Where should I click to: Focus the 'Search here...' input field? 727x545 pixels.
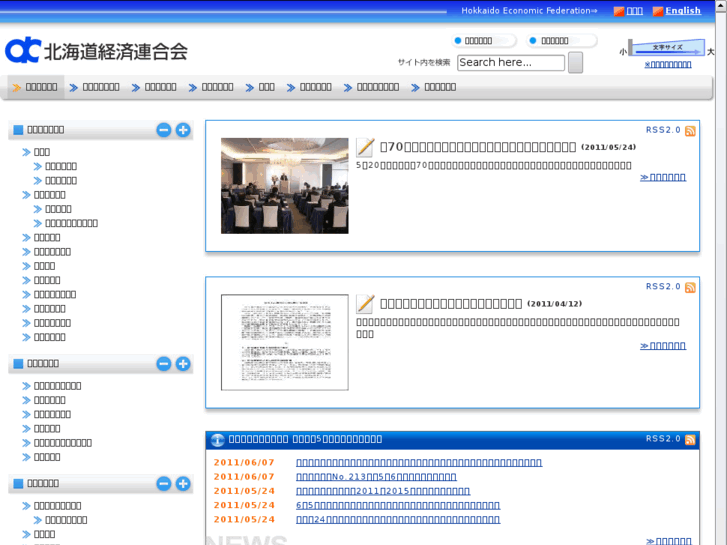click(x=510, y=63)
